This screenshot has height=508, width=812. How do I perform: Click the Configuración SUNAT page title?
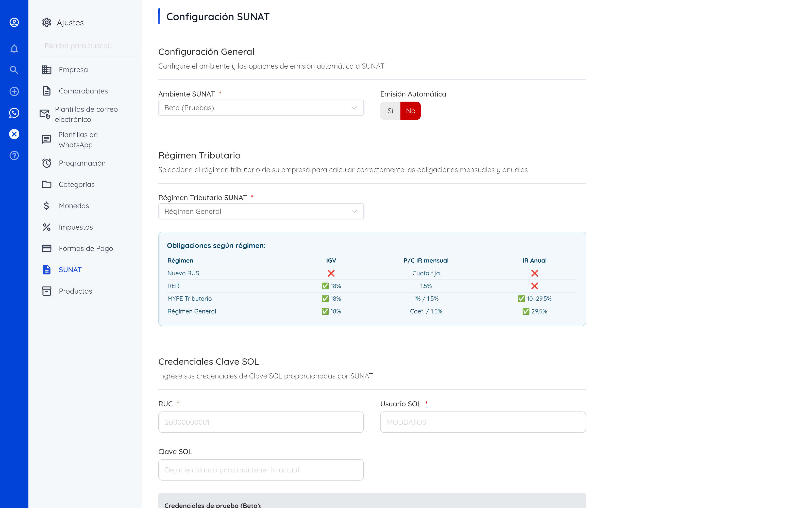(218, 17)
